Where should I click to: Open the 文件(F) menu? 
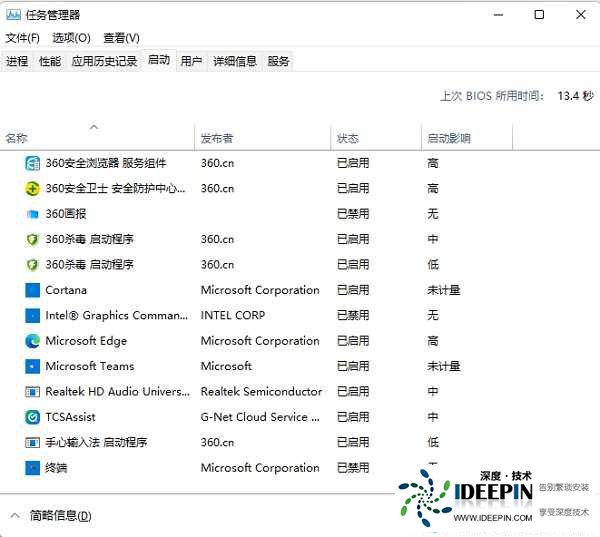coord(23,38)
